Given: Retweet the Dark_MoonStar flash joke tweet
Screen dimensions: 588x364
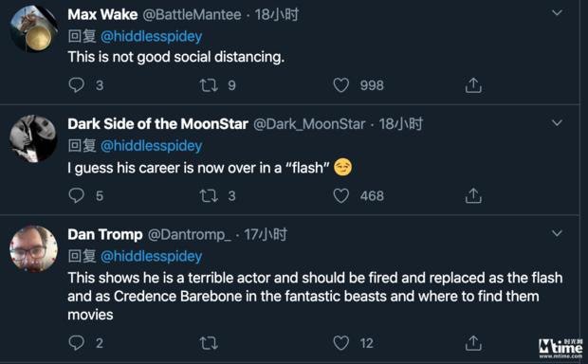Looking at the screenshot, I should (x=209, y=195).
